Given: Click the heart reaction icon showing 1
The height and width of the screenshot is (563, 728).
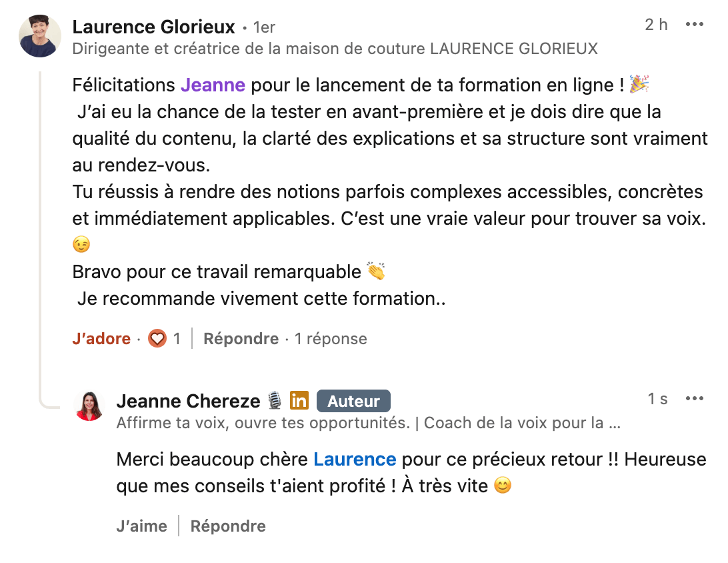Looking at the screenshot, I should [x=157, y=339].
